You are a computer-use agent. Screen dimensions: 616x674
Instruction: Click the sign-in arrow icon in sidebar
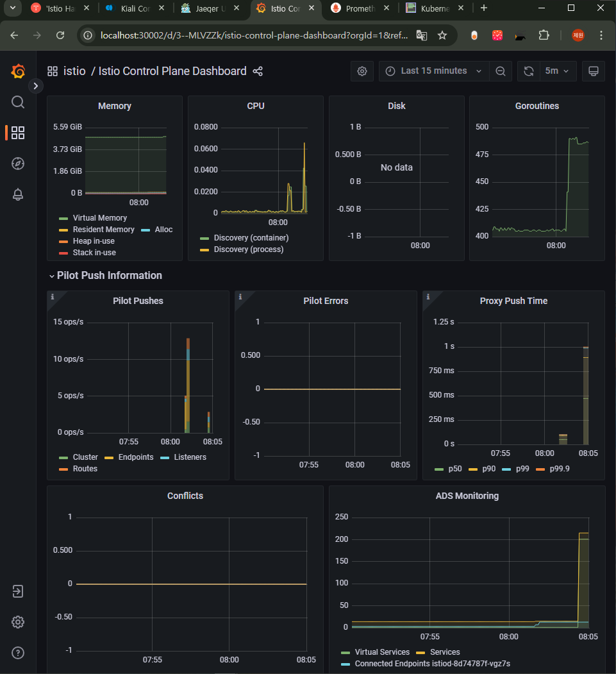[x=17, y=591]
